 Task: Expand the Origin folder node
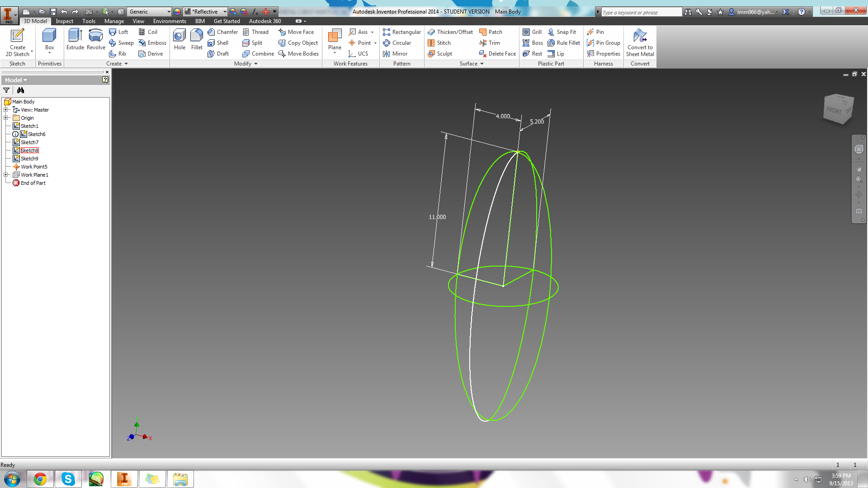pos(6,118)
